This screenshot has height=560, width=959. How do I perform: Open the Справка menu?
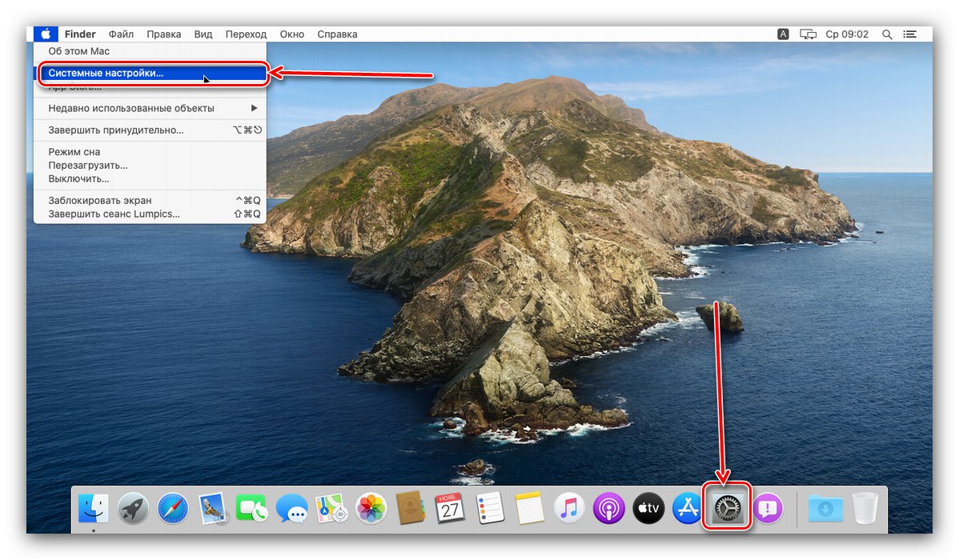pyautogui.click(x=337, y=34)
